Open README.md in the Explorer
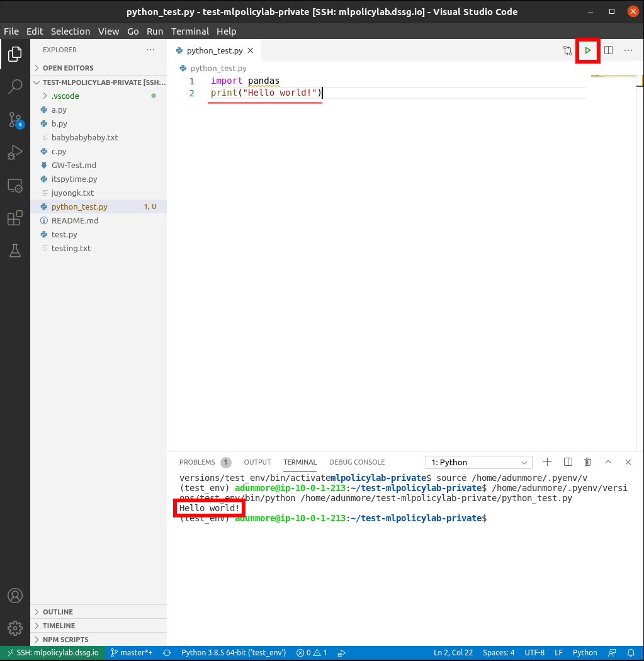644x661 pixels. tap(98, 220)
